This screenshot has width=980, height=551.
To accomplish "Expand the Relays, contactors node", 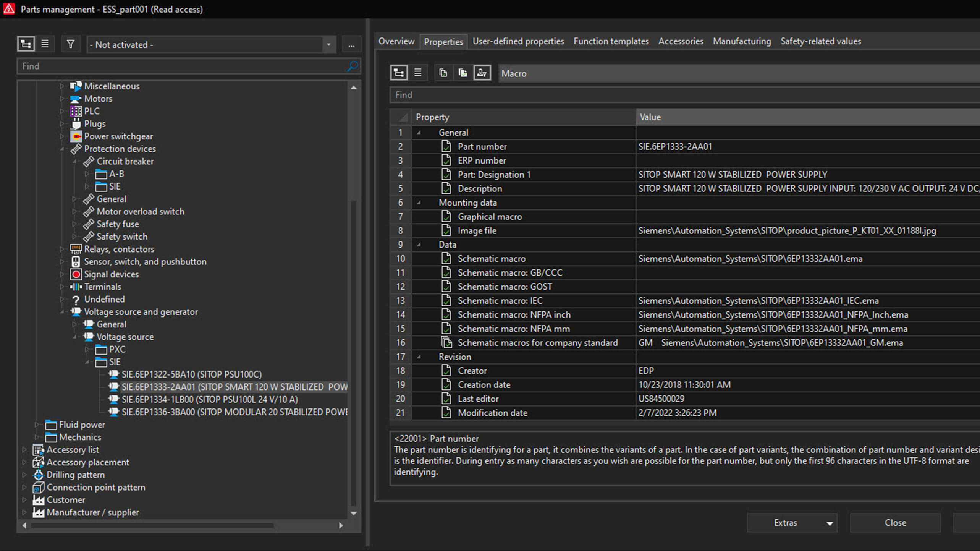I will pyautogui.click(x=62, y=249).
